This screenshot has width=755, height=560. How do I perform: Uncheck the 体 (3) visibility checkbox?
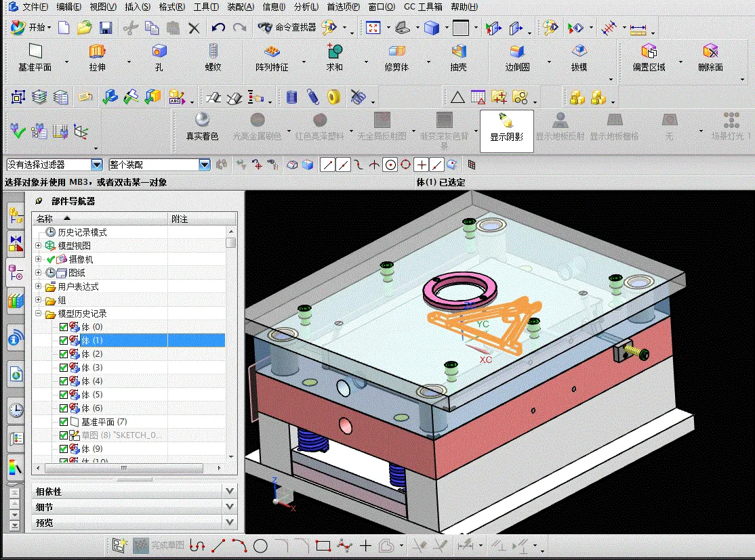point(62,367)
